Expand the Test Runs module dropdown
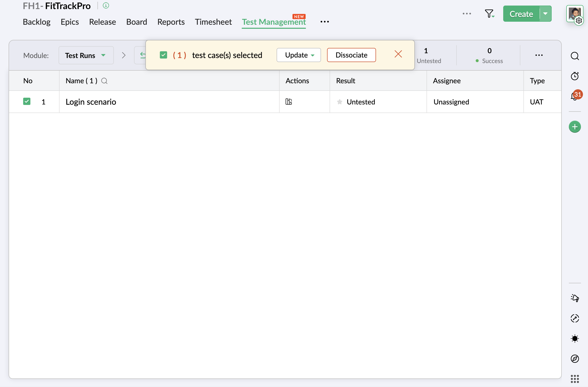The image size is (588, 387). [x=86, y=55]
